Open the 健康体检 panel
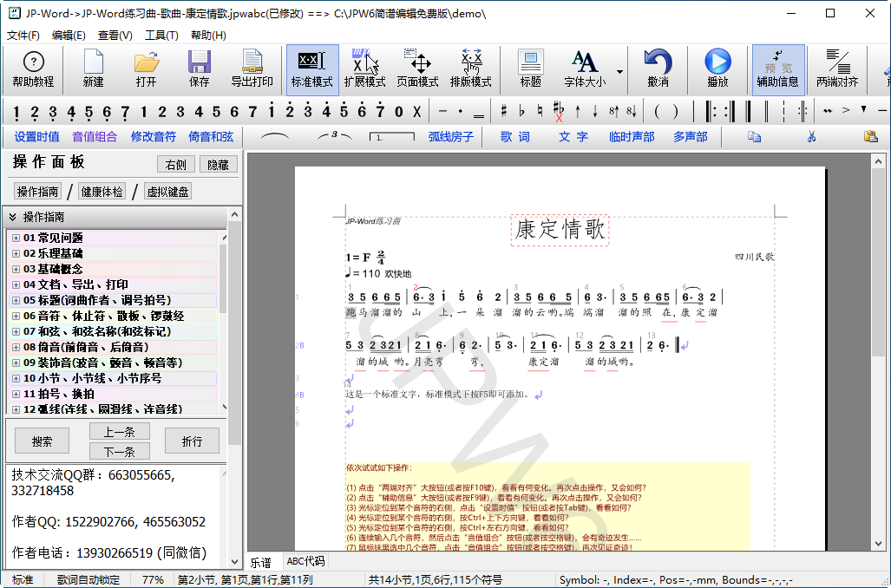The image size is (891, 588). 102,192
